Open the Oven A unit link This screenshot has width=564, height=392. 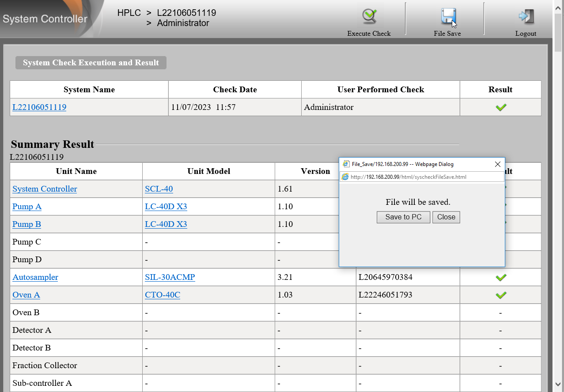[26, 295]
